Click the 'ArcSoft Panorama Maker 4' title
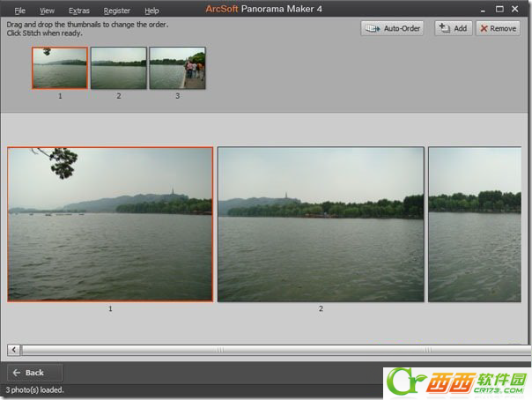532x400 pixels. tap(263, 9)
